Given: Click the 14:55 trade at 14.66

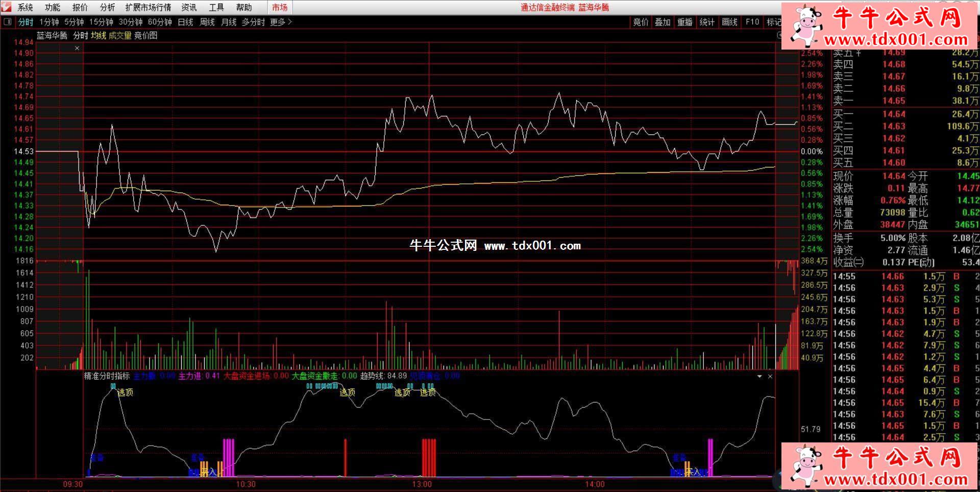Looking at the screenshot, I should pos(905,276).
